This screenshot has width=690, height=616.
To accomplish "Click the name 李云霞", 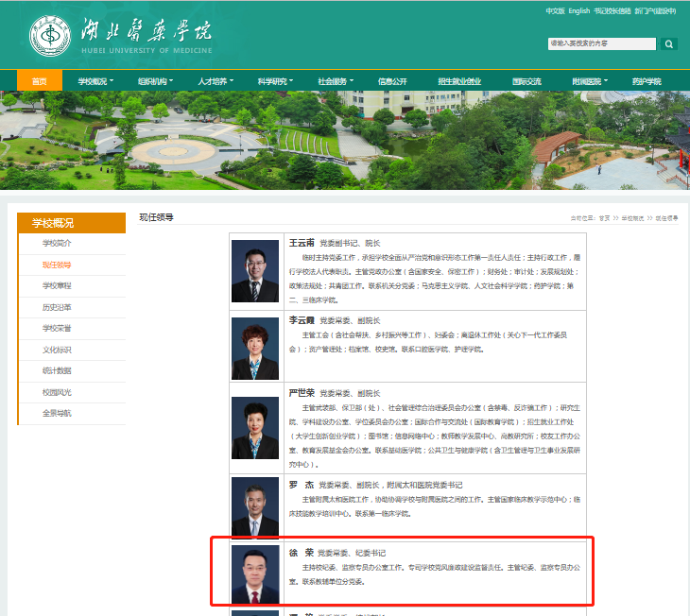I will [302, 320].
